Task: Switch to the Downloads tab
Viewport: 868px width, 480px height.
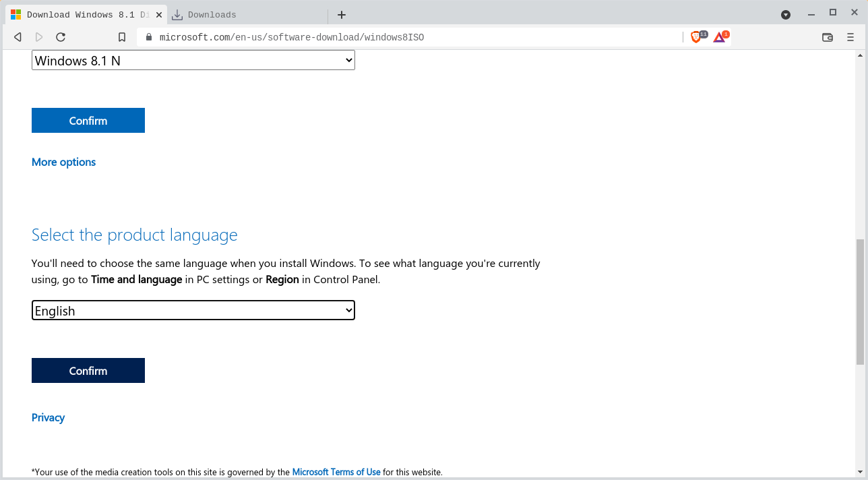Action: point(212,15)
